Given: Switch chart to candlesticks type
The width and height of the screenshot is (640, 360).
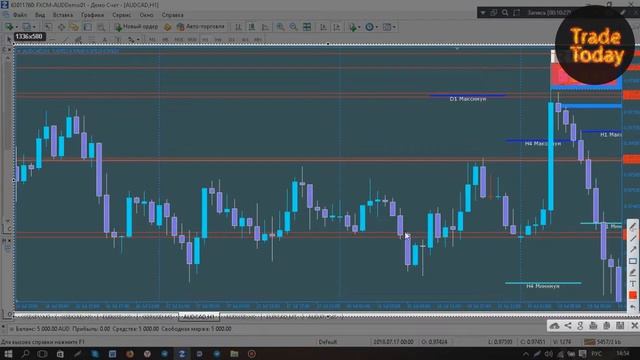Looking at the screenshot, I should (252, 27).
